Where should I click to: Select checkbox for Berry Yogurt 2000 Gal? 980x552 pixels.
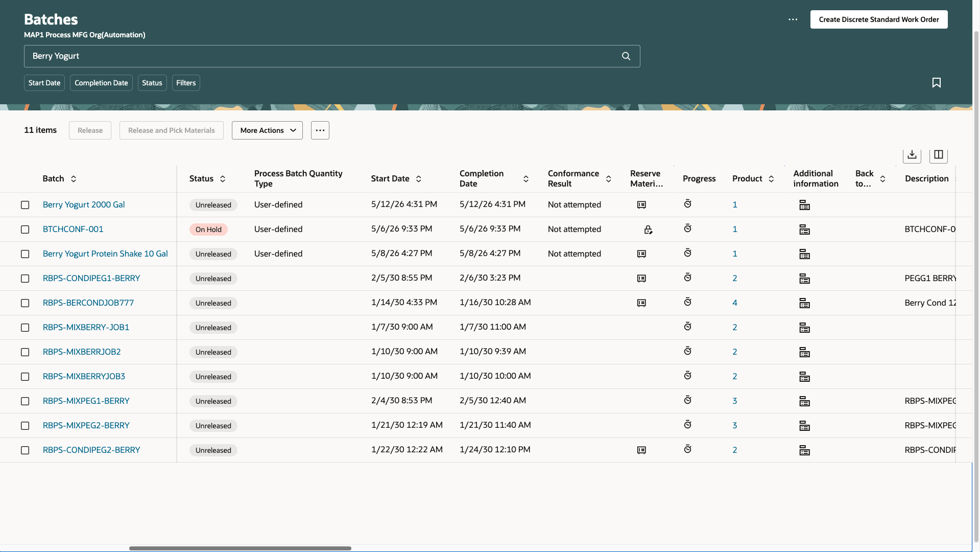point(25,205)
